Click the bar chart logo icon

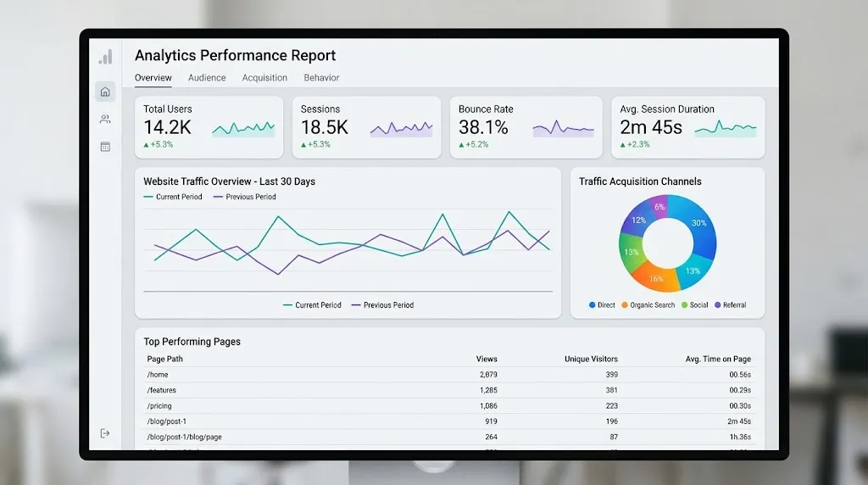tap(105, 57)
